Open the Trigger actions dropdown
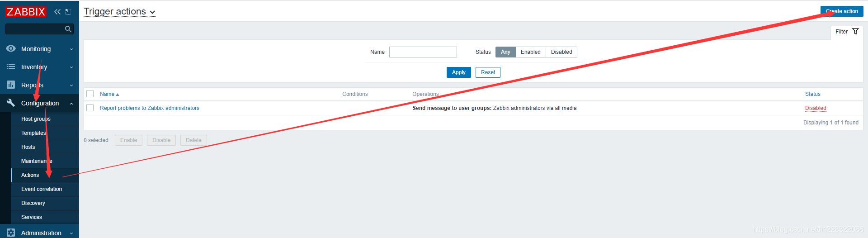Screen dimensions: 868x238 [x=119, y=12]
